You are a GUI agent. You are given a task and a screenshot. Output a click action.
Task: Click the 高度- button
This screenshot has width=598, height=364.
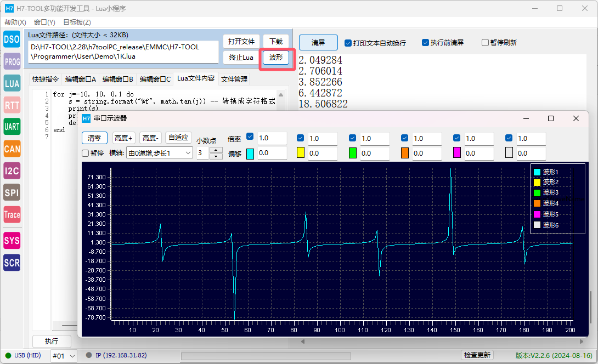coord(151,138)
